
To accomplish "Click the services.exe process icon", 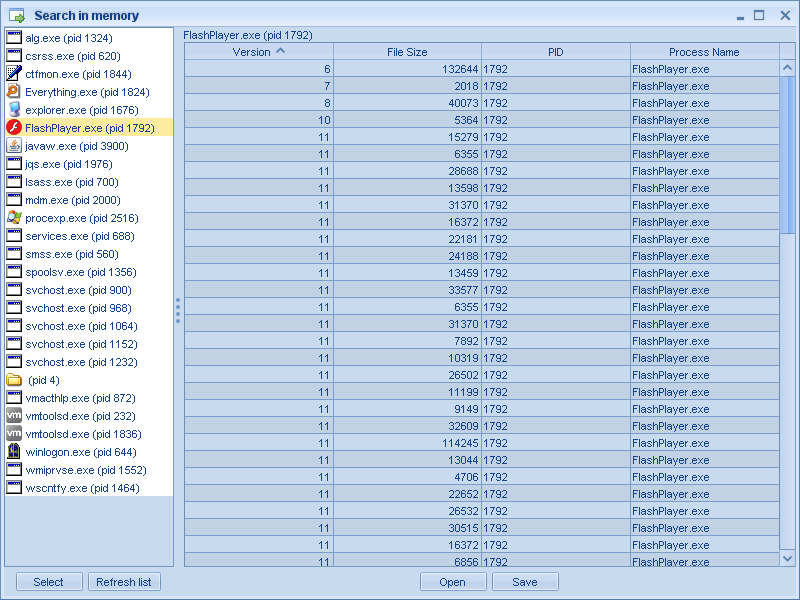I will point(14,236).
